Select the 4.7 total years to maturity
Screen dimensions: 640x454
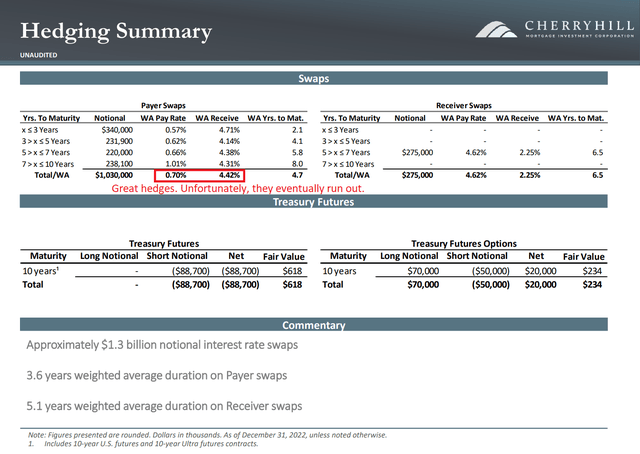tap(298, 175)
